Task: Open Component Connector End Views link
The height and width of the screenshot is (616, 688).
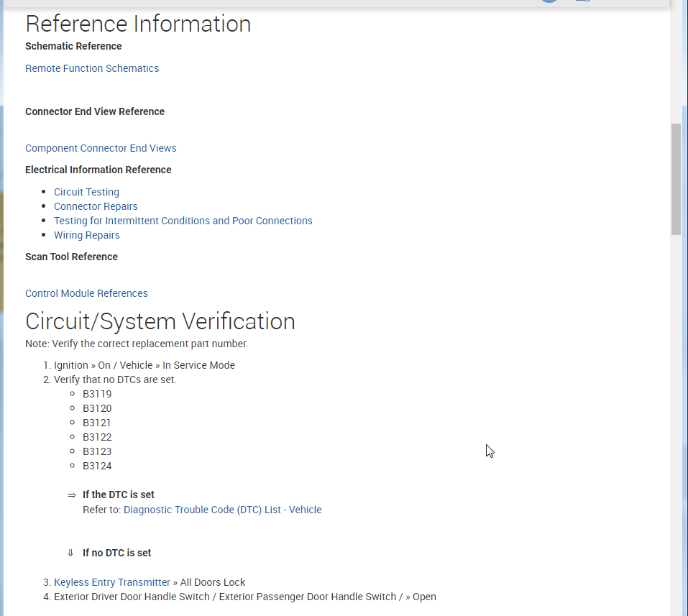Action: tap(101, 148)
